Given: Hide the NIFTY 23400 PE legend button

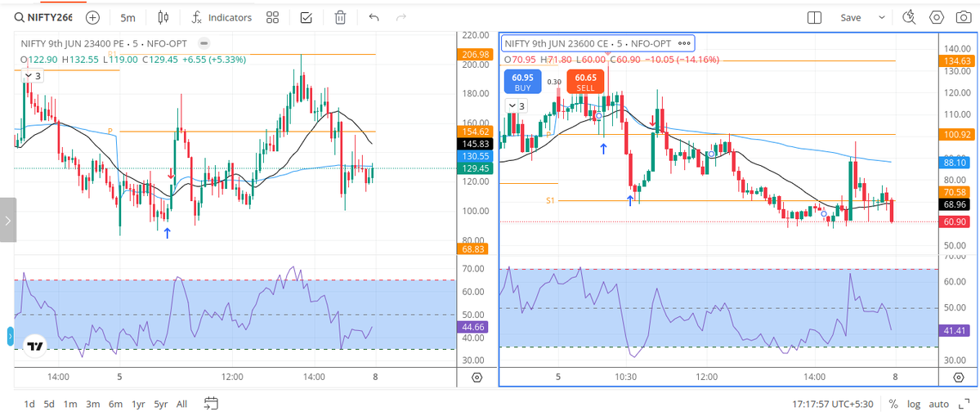Looking at the screenshot, I should pos(204,43).
